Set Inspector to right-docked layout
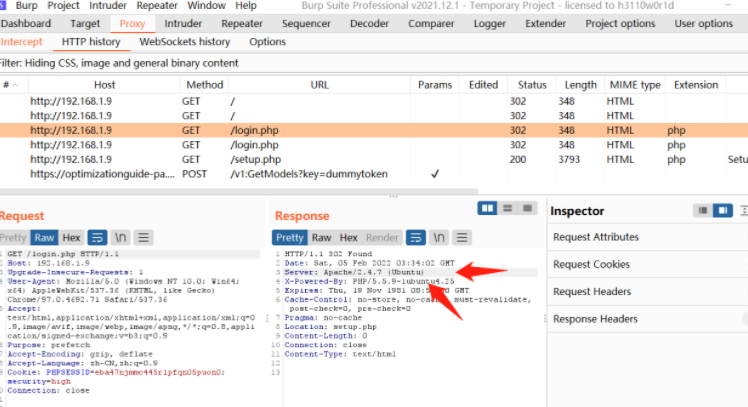Image resolution: width=748 pixels, height=407 pixels. pyautogui.click(x=723, y=210)
